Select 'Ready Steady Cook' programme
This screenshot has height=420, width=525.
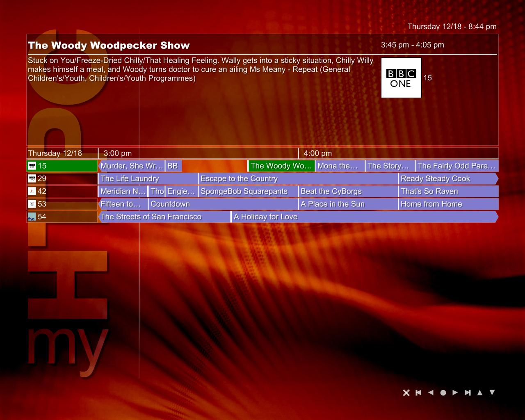tap(448, 179)
